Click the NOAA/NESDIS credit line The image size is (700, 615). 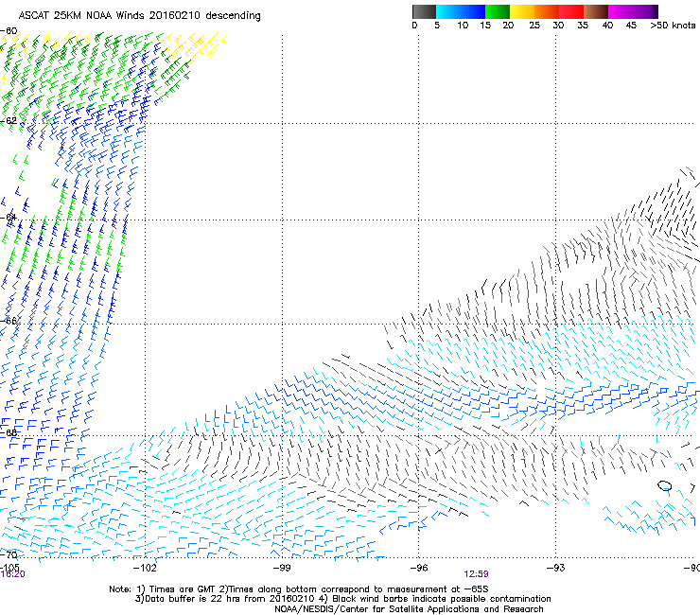coord(409,609)
